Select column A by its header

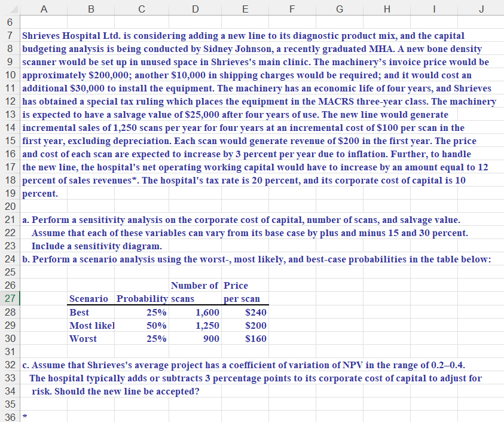tap(44, 8)
